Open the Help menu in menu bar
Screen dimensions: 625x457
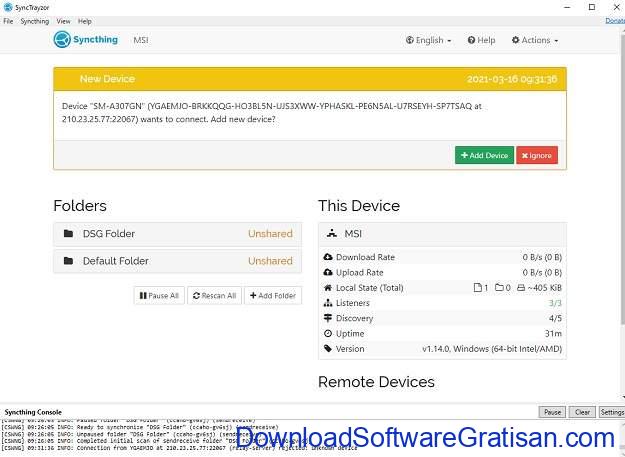[x=85, y=21]
